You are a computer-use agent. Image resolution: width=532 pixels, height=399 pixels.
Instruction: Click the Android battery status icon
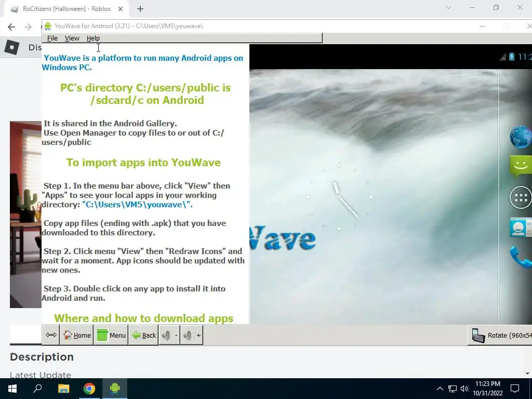512,57
